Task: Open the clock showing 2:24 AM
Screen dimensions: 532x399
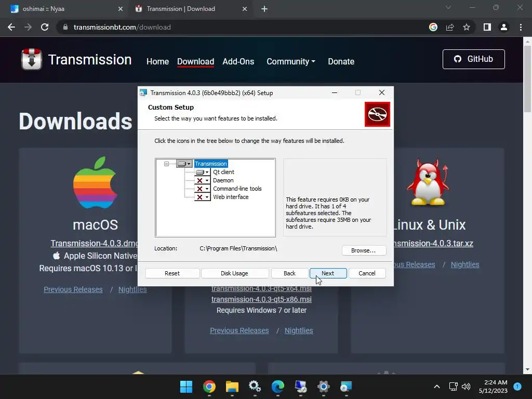Action: pos(493,387)
